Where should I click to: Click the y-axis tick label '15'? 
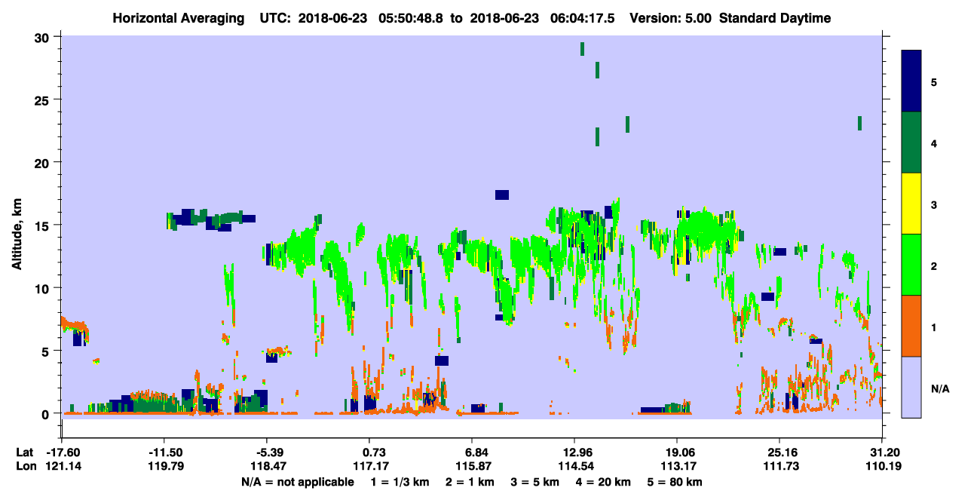coord(44,225)
